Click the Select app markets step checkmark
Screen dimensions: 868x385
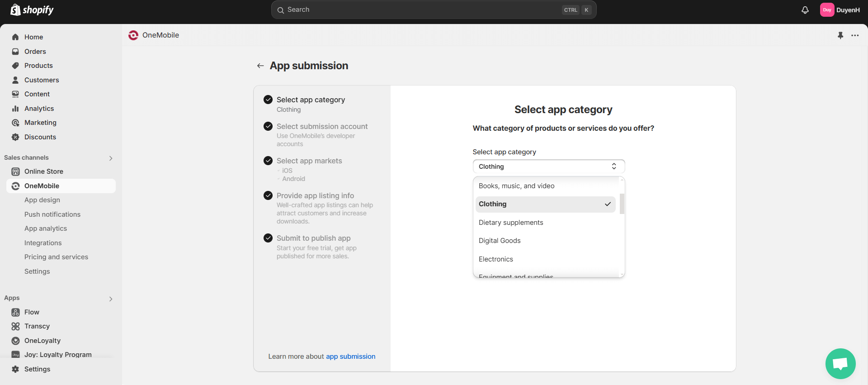[268, 161]
